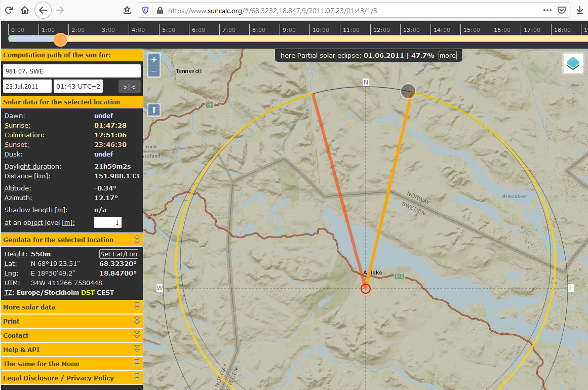Click the Altevatnet lake label on map

coord(514,197)
